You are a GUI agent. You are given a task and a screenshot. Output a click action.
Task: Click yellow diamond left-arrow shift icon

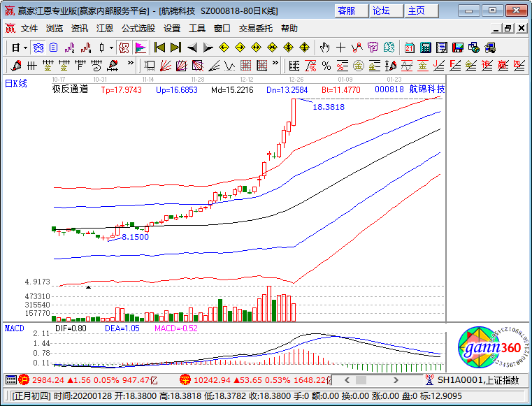pyautogui.click(x=224, y=48)
